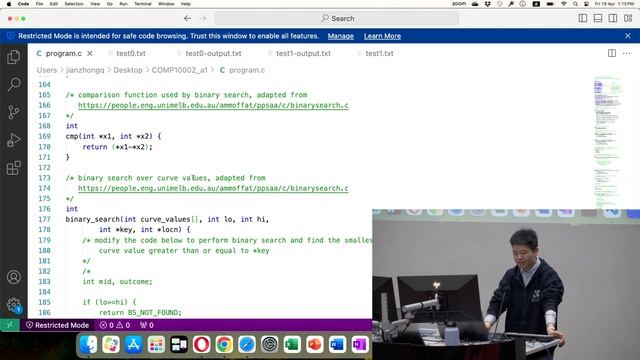Open OneNote from the Dock
Image resolution: width=640 pixels, height=360 pixels.
360,344
